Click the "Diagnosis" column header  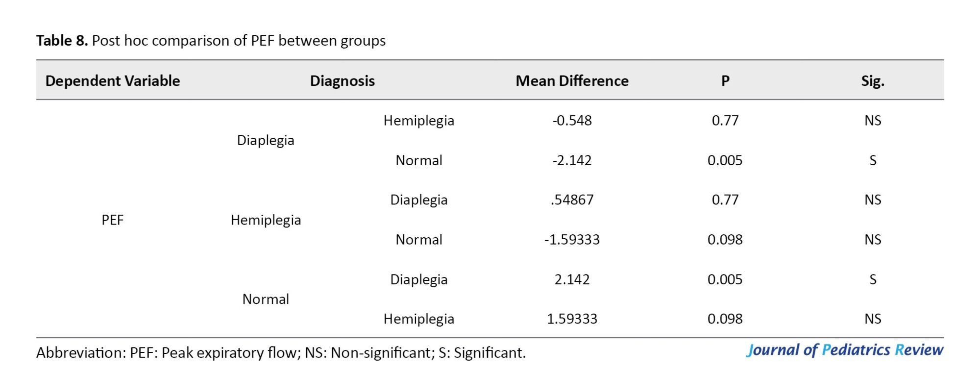point(342,81)
